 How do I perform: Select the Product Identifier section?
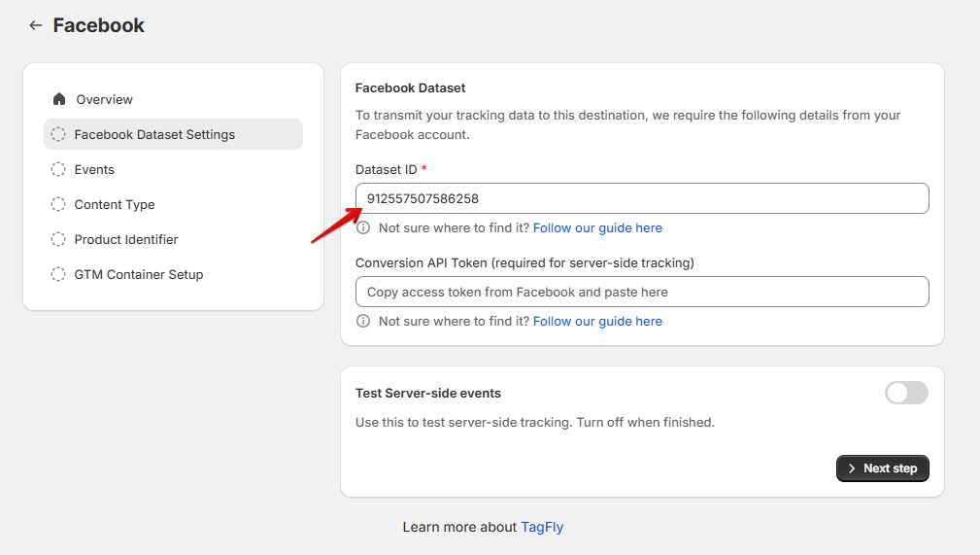click(126, 239)
